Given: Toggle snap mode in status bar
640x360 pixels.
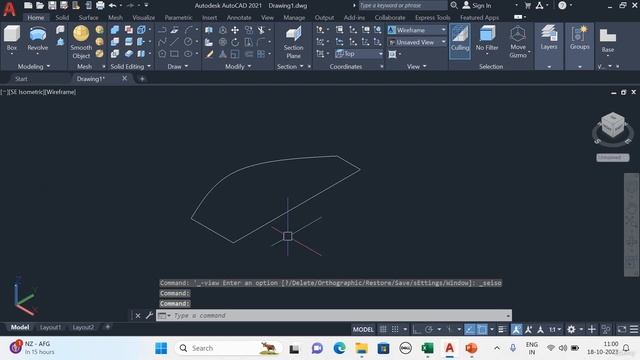Looking at the screenshot, I should click(395, 329).
